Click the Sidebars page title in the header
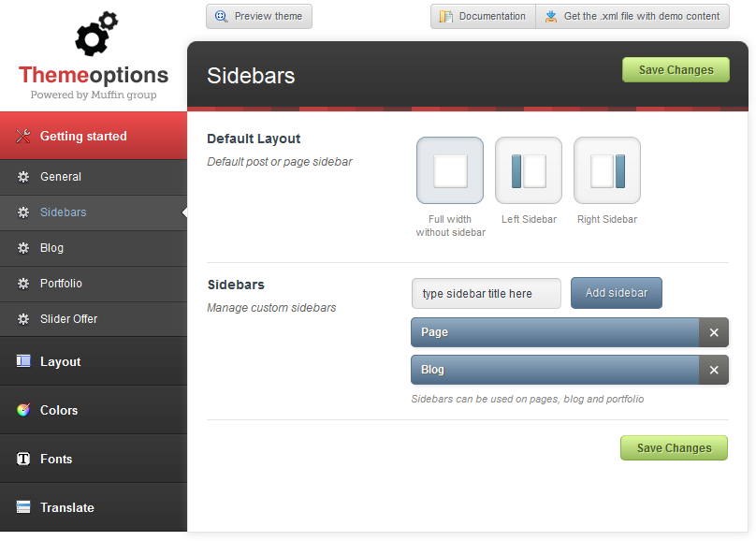 [x=251, y=76]
